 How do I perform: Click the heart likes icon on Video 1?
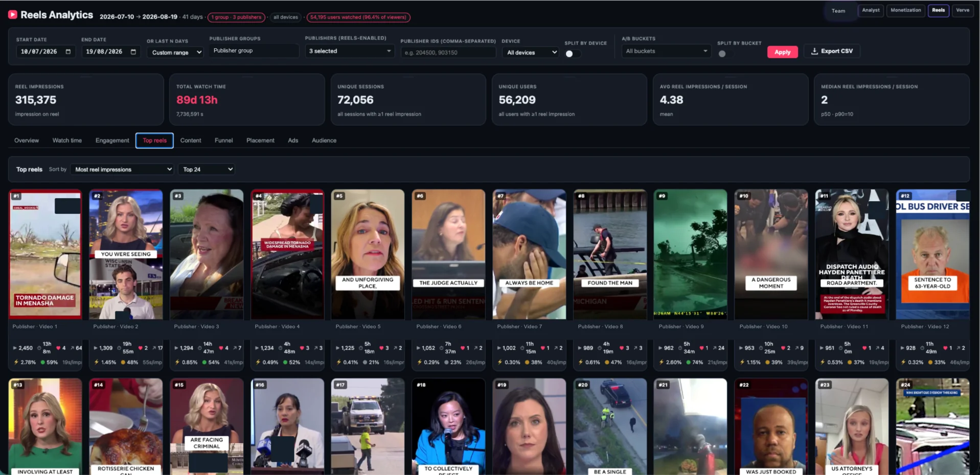58,348
